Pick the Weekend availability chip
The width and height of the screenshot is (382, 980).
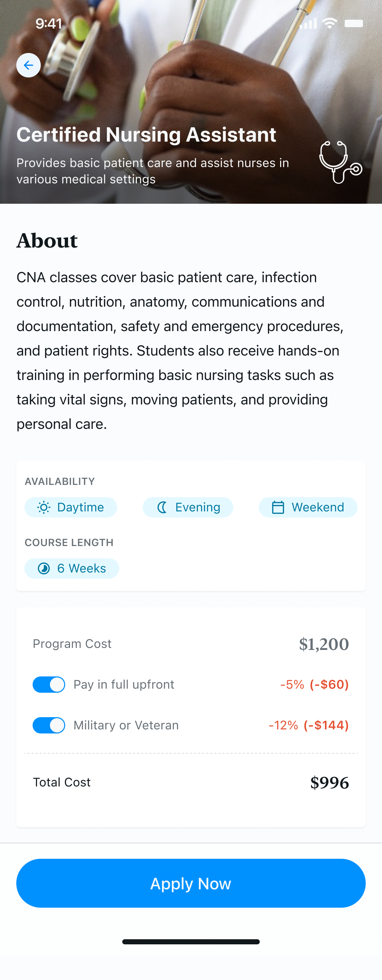click(308, 507)
